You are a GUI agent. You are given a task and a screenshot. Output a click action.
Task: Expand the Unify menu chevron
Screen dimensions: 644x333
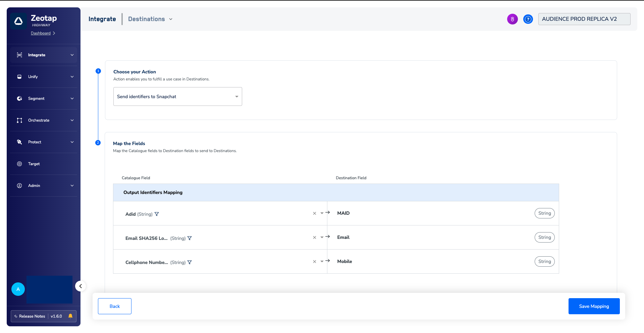point(72,77)
